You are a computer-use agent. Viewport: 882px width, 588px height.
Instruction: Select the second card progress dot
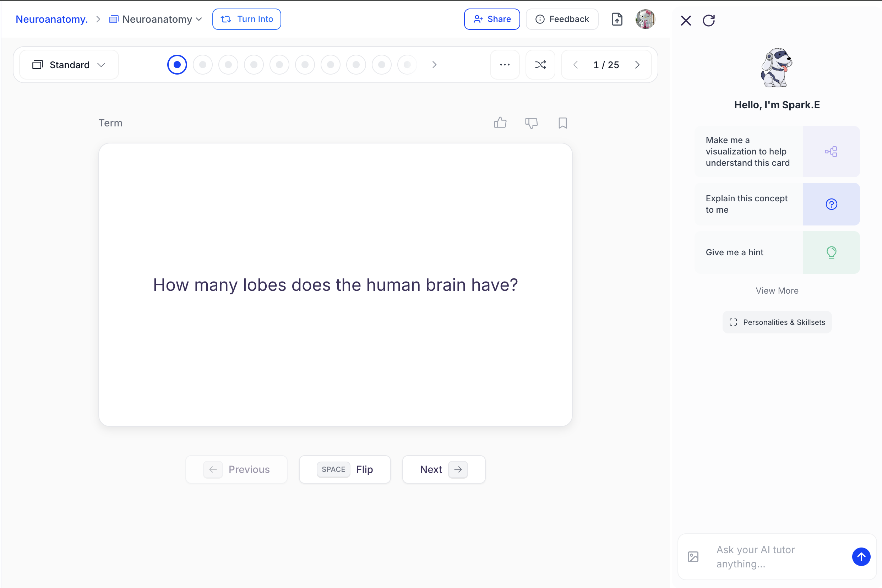point(202,65)
